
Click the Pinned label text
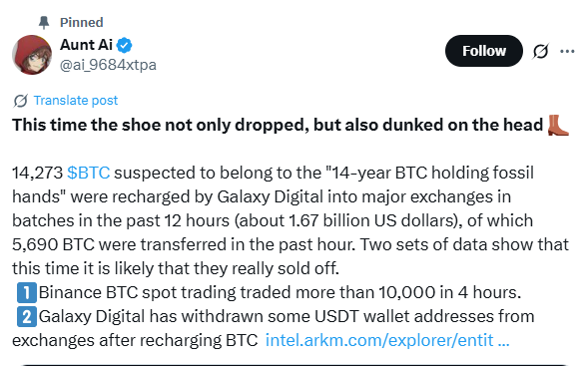[x=82, y=23]
